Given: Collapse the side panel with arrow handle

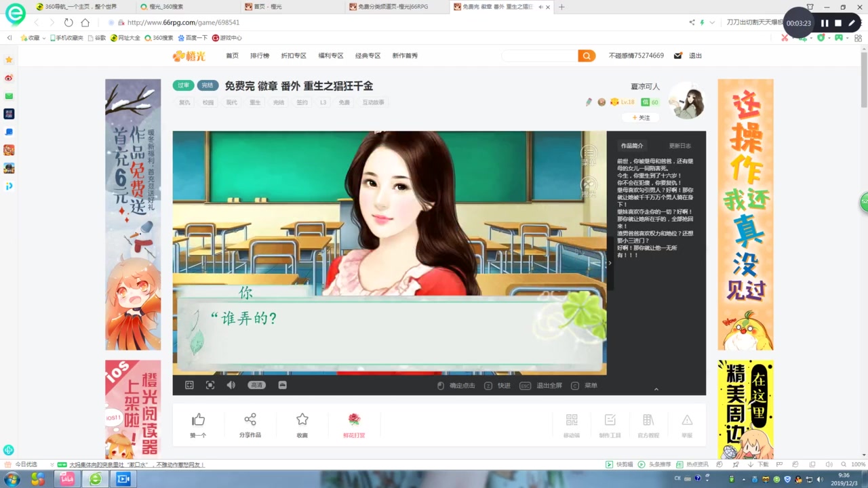Looking at the screenshot, I should point(610,263).
